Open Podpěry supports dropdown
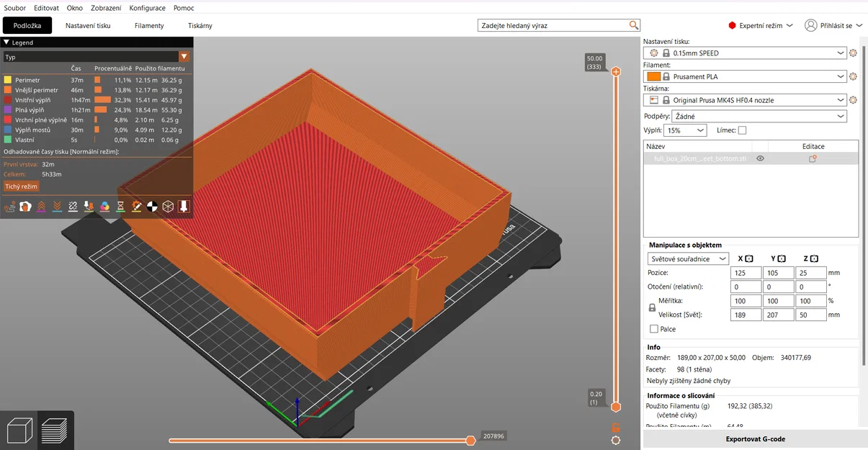Screen dimensions: 868x450 [759, 116]
